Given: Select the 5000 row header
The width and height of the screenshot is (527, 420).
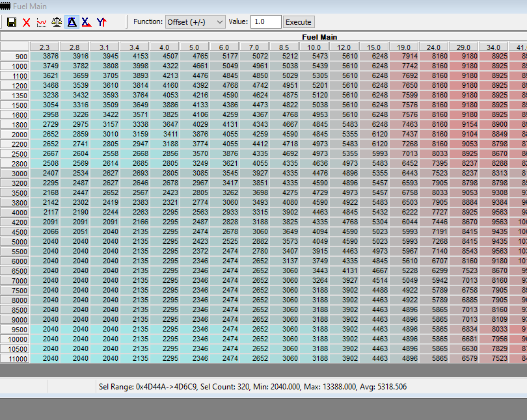Looking at the screenshot, I should [15, 242].
